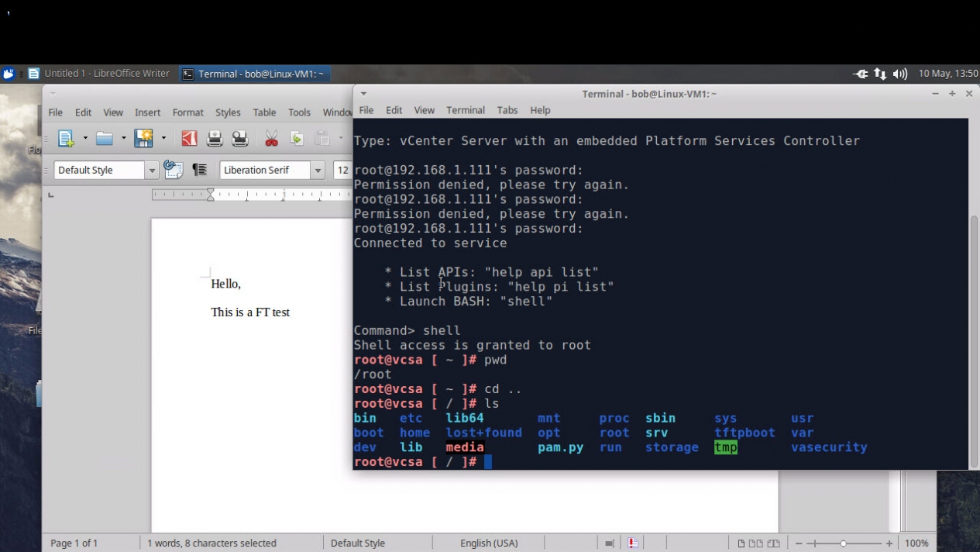Switch to multiple-page view layout

755,543
